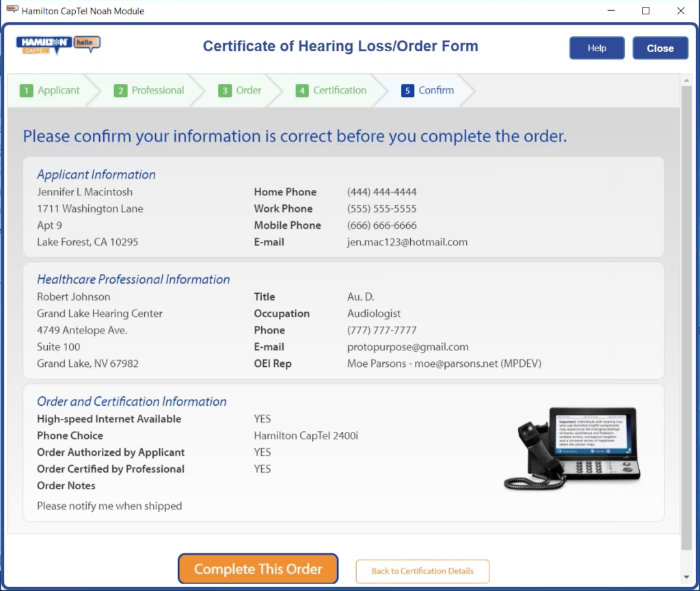Click Complete This Order
The image size is (700, 591).
(x=258, y=568)
